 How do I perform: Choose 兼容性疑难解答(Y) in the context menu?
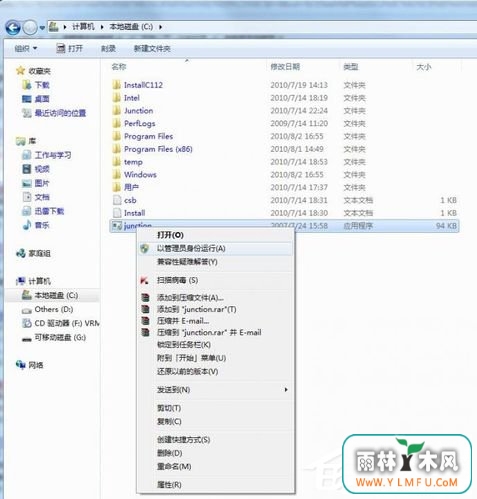click(x=215, y=262)
